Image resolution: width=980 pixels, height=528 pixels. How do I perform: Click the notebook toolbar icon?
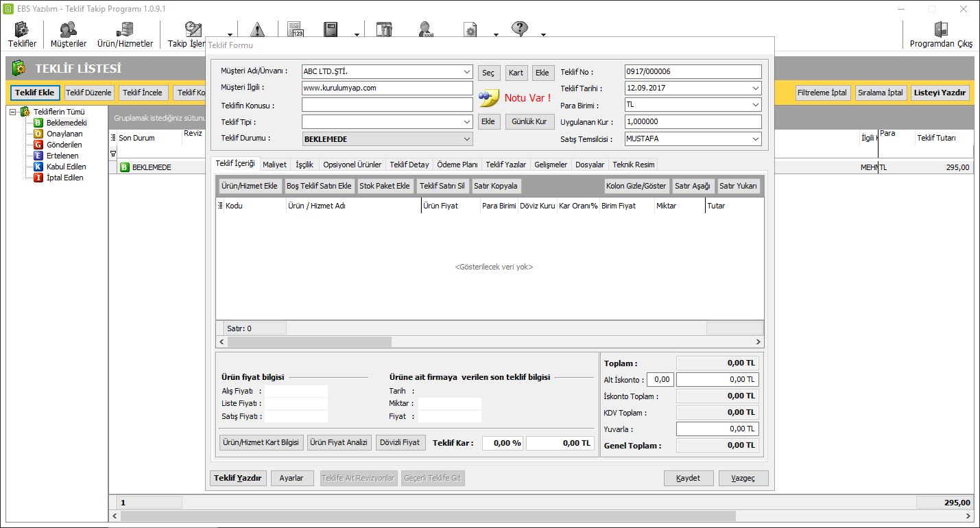(x=331, y=29)
